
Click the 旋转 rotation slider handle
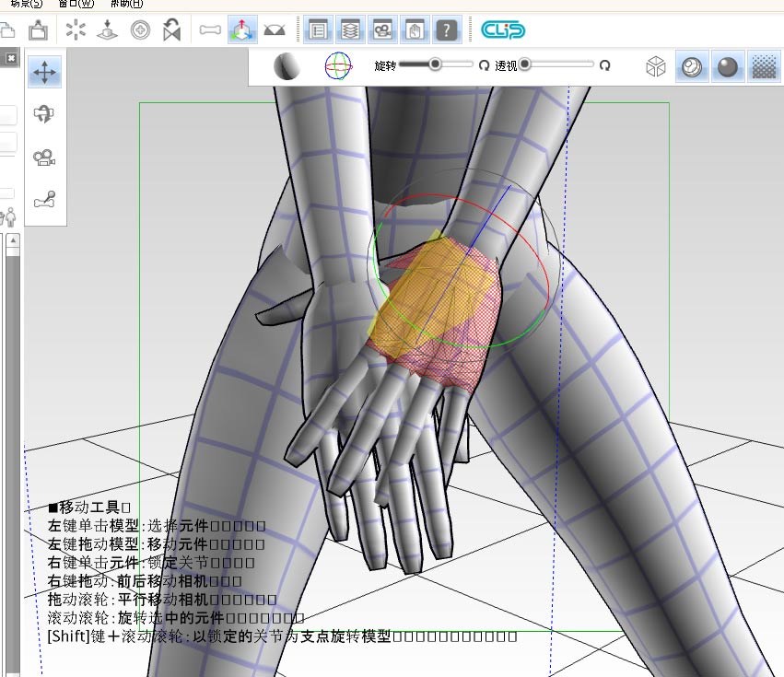click(x=435, y=64)
